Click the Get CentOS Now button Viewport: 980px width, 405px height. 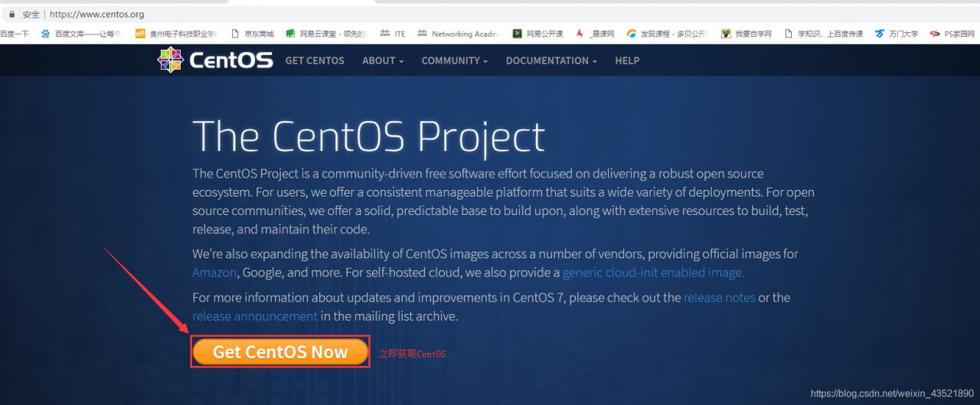pyautogui.click(x=280, y=351)
